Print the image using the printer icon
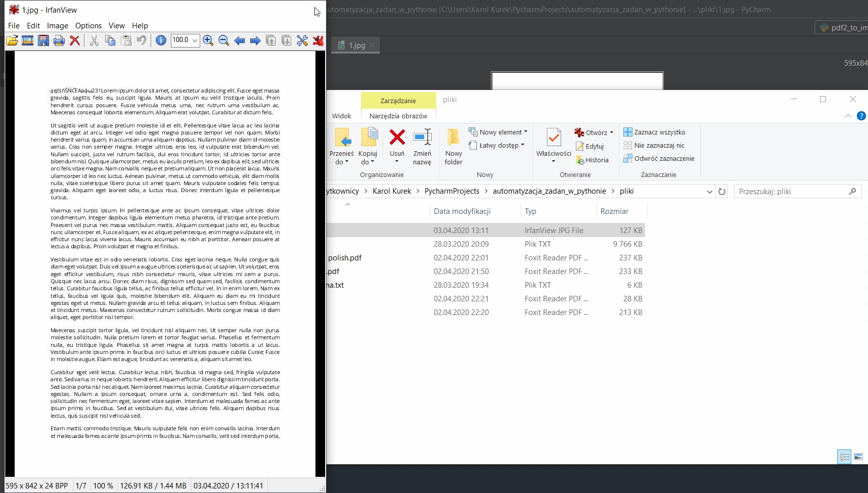The image size is (868, 493). coord(59,40)
